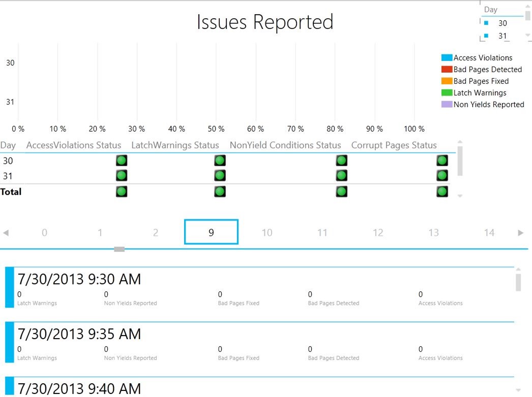Click Total row LatchWarnings status light

pyautogui.click(x=220, y=191)
